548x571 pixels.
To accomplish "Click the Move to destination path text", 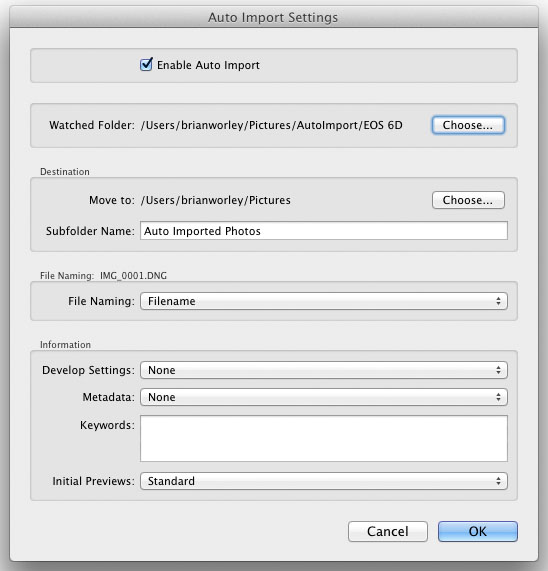I will 216,200.
